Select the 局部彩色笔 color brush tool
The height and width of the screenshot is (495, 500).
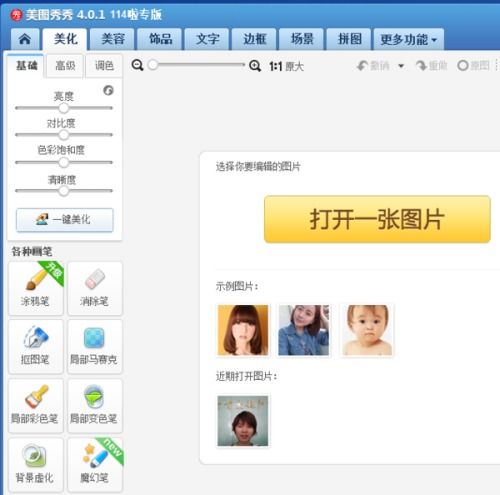[x=36, y=406]
